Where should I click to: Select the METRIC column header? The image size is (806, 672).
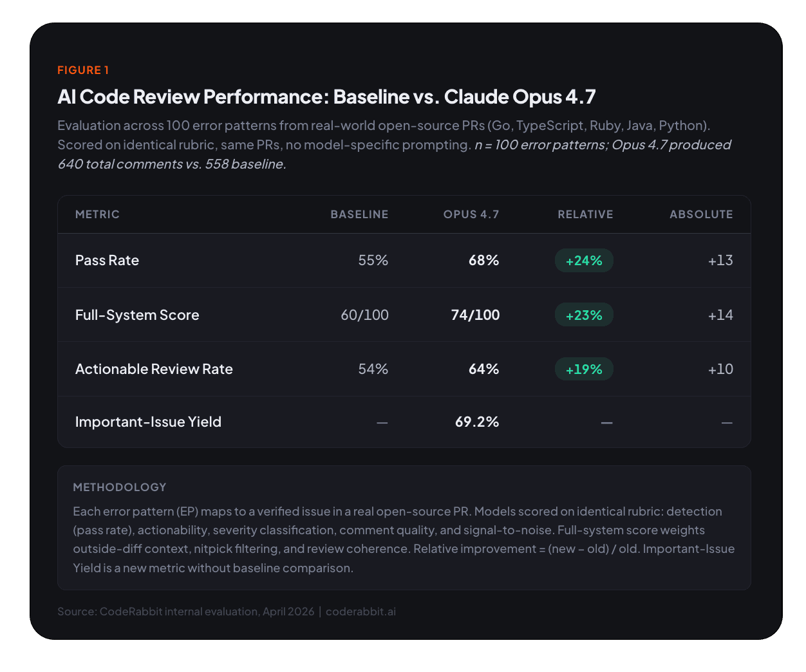(97, 214)
